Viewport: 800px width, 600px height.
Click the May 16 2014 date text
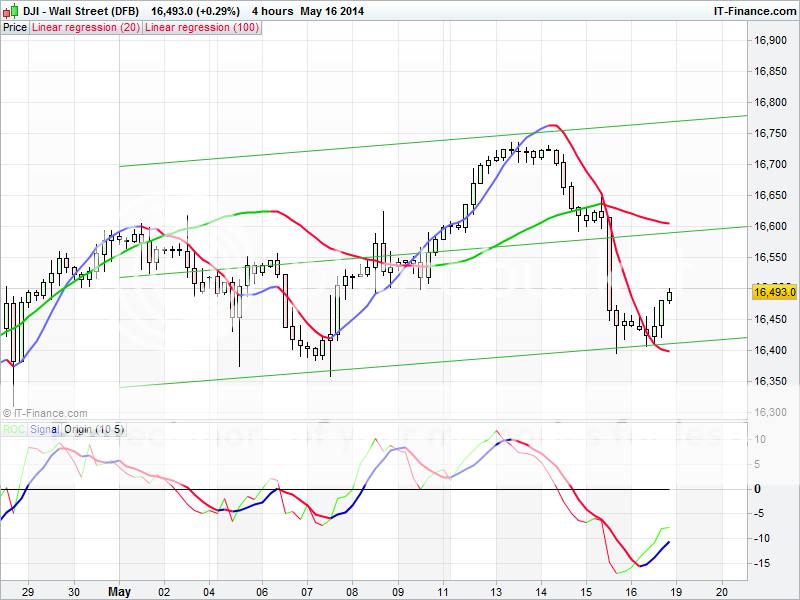click(x=333, y=11)
